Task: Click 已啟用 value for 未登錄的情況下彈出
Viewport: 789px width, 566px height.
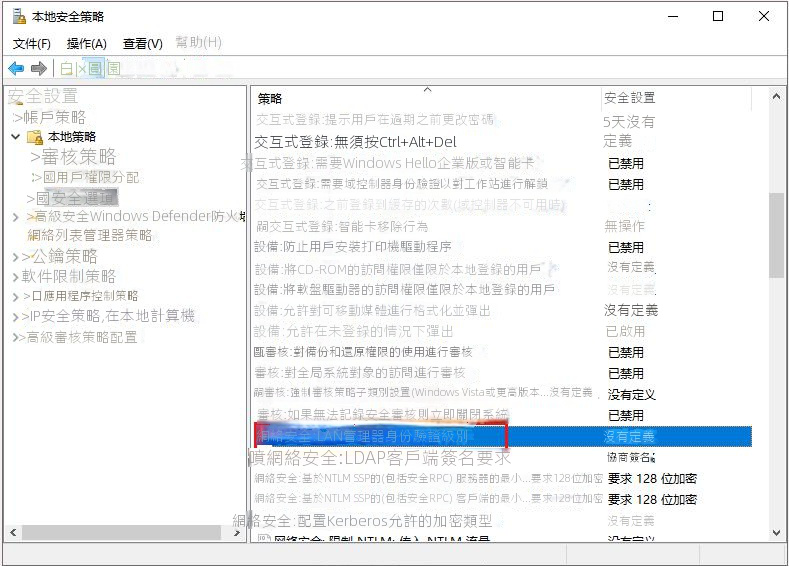Action: tap(625, 331)
